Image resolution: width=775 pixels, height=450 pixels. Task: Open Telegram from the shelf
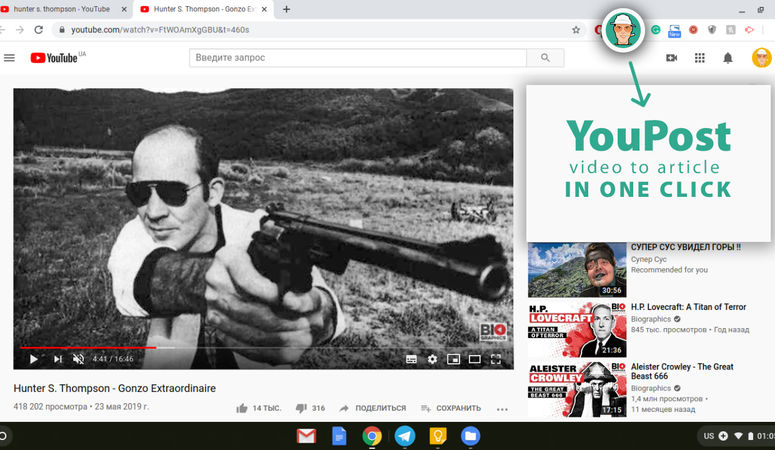coord(405,436)
